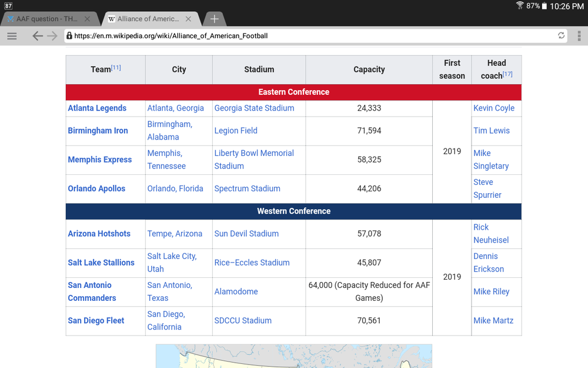Follow the Legion Field stadium link
This screenshot has height=368, width=588.
point(236,131)
